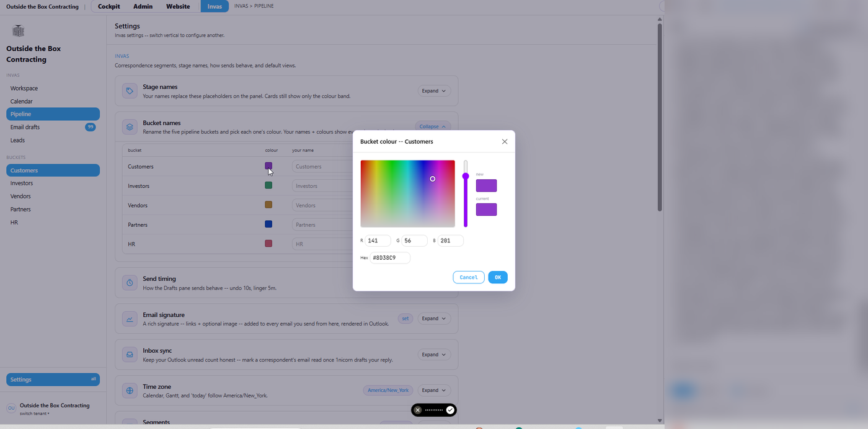The height and width of the screenshot is (429, 868).
Task: Click the page scrollbar thumb
Action: point(660,117)
